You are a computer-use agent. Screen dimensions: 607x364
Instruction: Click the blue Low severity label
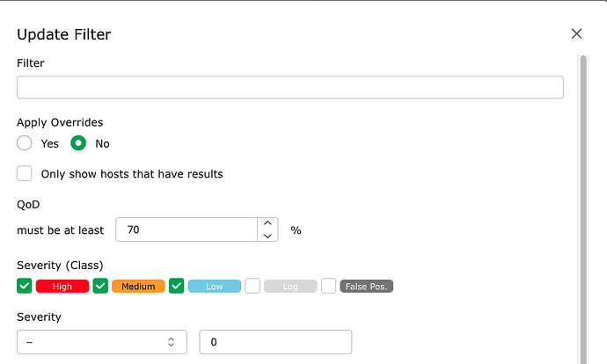215,287
